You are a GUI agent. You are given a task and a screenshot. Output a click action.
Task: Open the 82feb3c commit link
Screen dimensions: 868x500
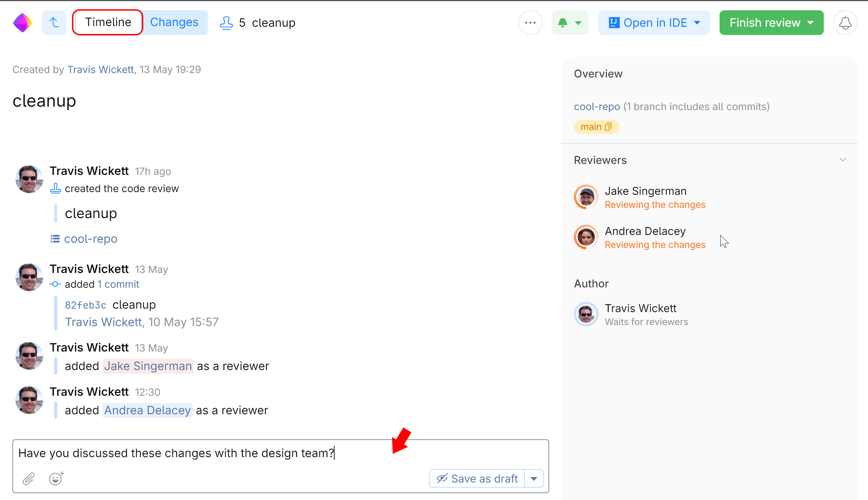pos(85,305)
